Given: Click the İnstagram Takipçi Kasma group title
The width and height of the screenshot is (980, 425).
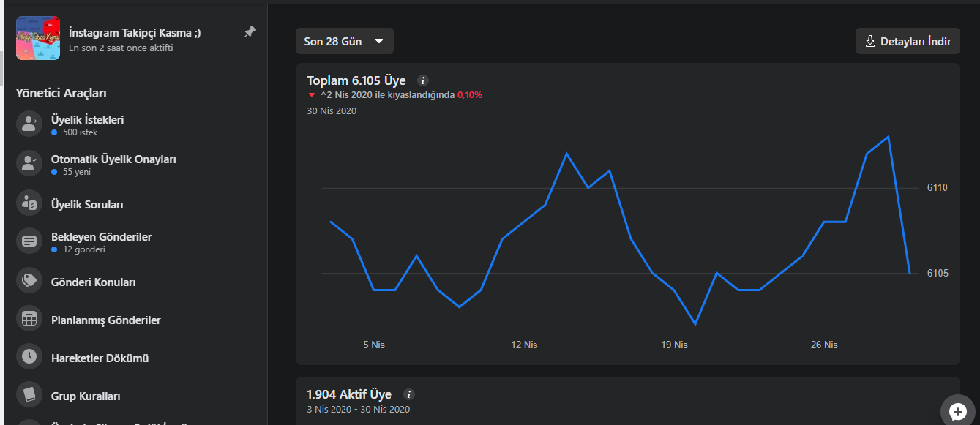Looking at the screenshot, I should coord(135,33).
